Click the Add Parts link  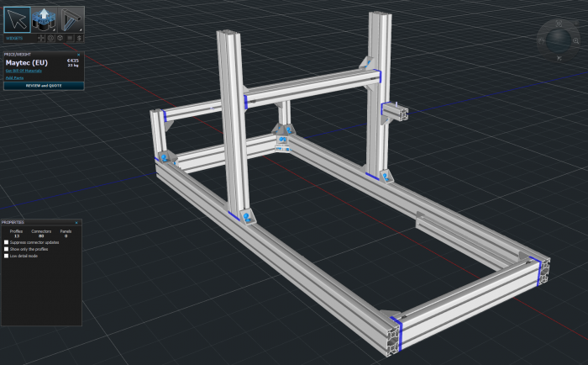pyautogui.click(x=13, y=78)
